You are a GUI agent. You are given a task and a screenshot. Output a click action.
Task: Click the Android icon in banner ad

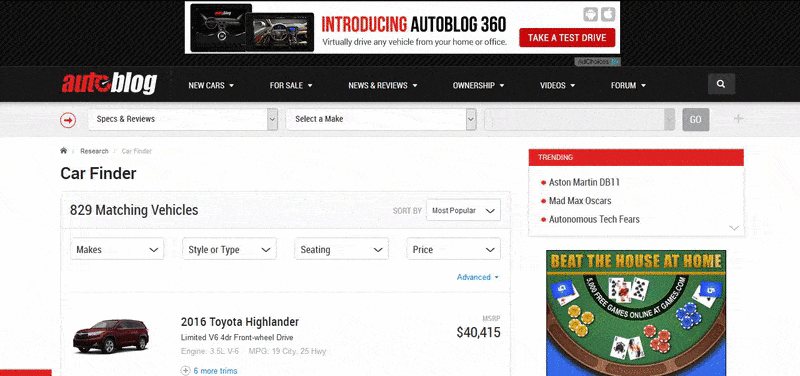click(x=590, y=14)
